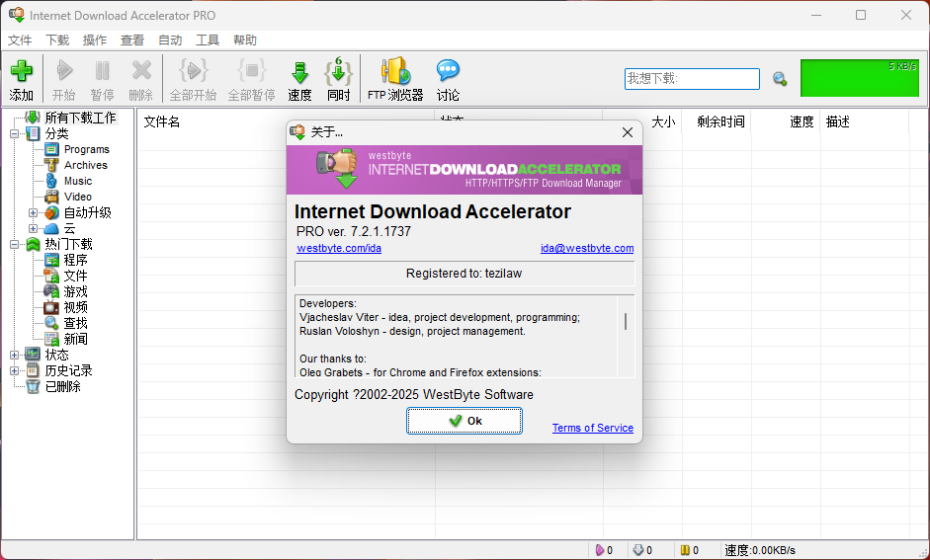The width and height of the screenshot is (930, 560).
Task: Select the Archives category icon
Action: point(52,165)
